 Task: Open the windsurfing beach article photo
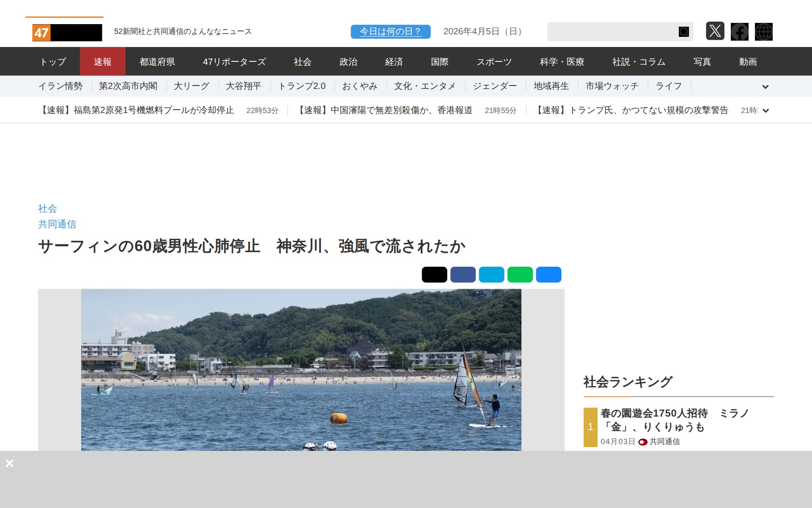point(301,369)
